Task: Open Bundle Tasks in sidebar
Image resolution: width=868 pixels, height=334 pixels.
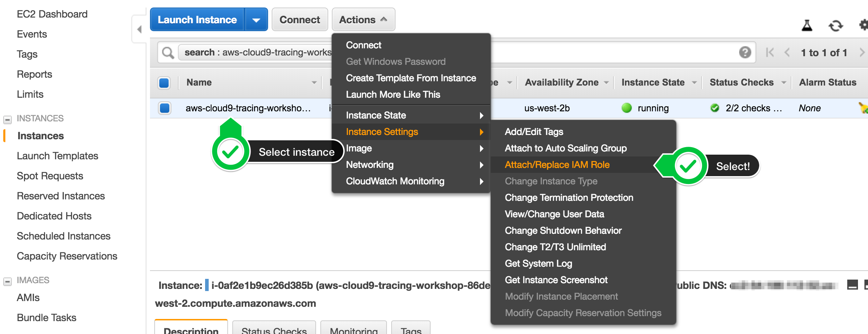Action: pos(47,318)
